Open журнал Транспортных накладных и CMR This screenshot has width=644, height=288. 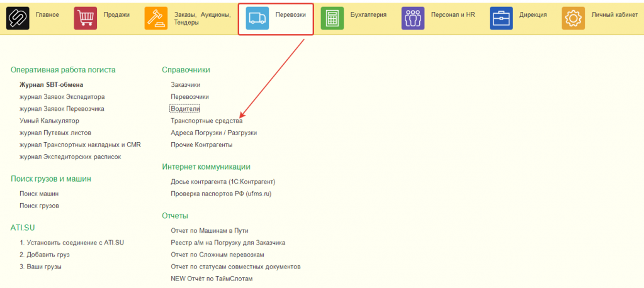(81, 145)
